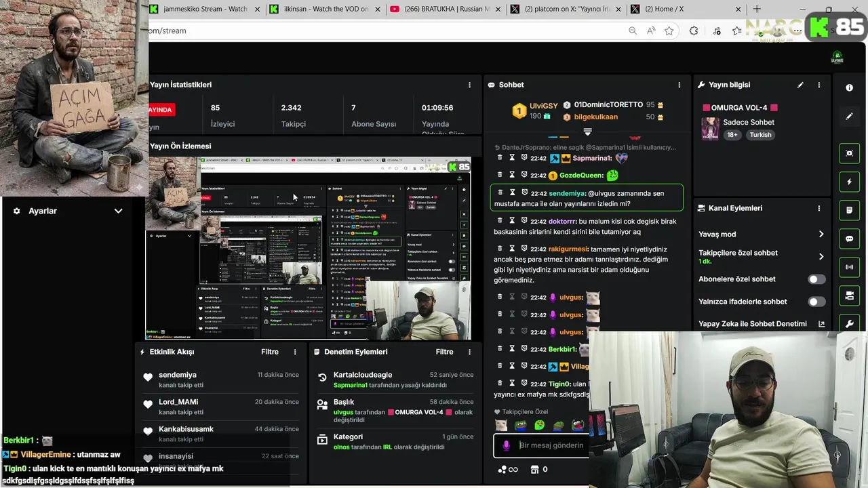Open Yayın bilgisi three-dot menu
Screen dimensions: 868x488
coord(819,85)
